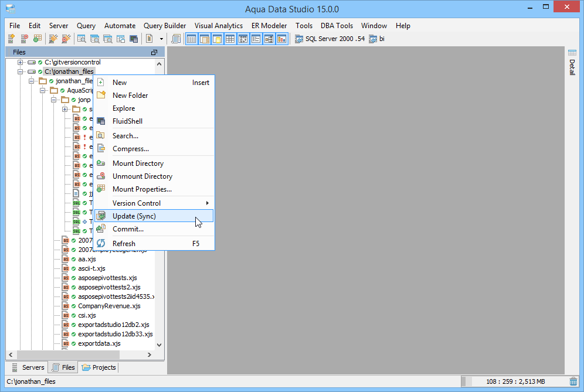
Task: Select the bi server connection in toolbar
Action: 376,39
